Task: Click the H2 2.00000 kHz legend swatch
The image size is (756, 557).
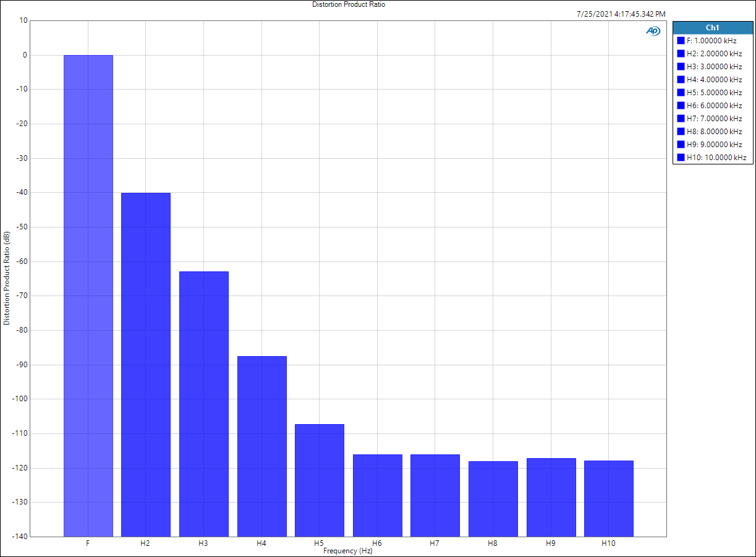Action: tap(681, 53)
